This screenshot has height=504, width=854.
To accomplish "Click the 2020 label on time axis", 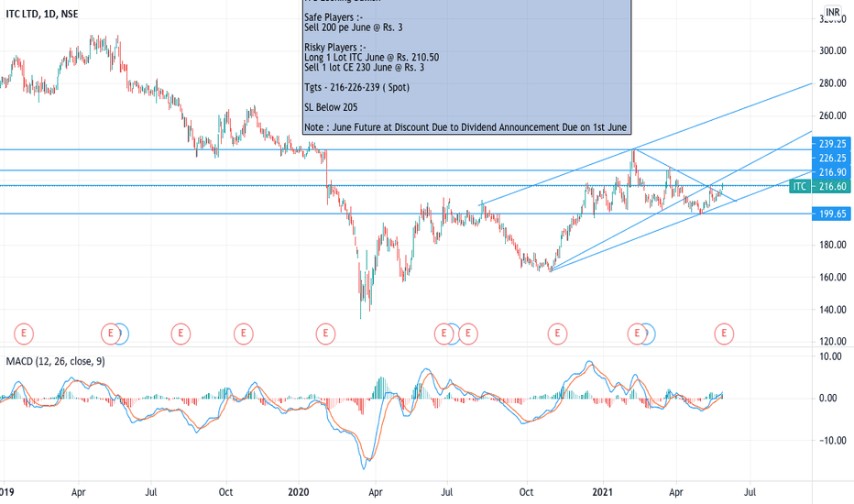I will pyautogui.click(x=299, y=492).
